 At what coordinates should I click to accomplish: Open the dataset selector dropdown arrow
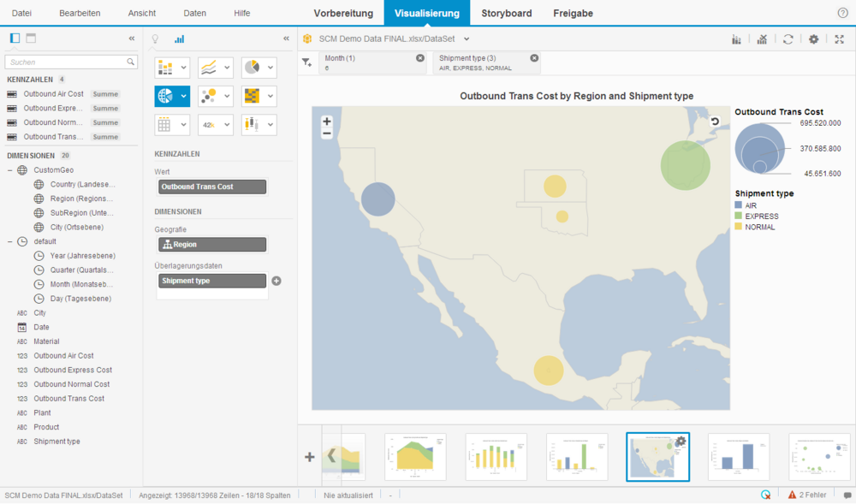click(x=467, y=39)
